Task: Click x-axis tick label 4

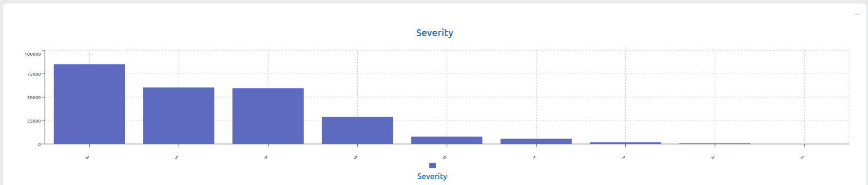Action: [713, 158]
